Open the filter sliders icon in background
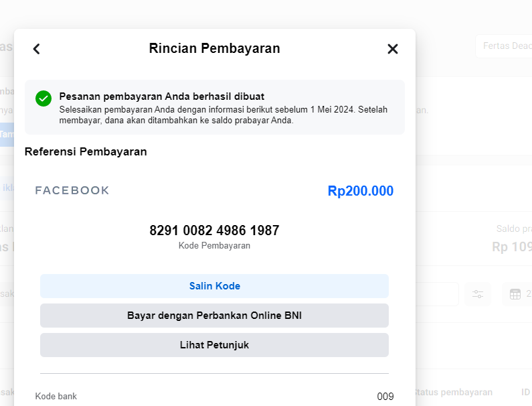 [478, 294]
